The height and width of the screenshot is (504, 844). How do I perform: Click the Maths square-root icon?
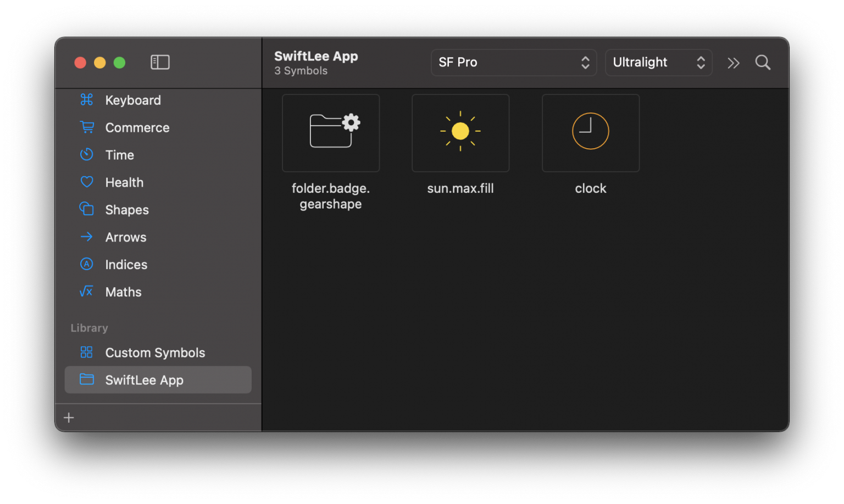87,292
